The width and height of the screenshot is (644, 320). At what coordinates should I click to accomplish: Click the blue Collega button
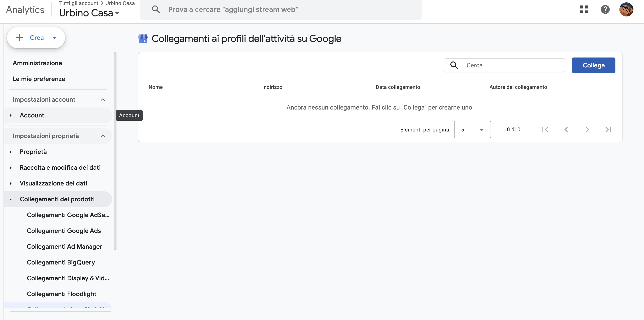pos(593,65)
